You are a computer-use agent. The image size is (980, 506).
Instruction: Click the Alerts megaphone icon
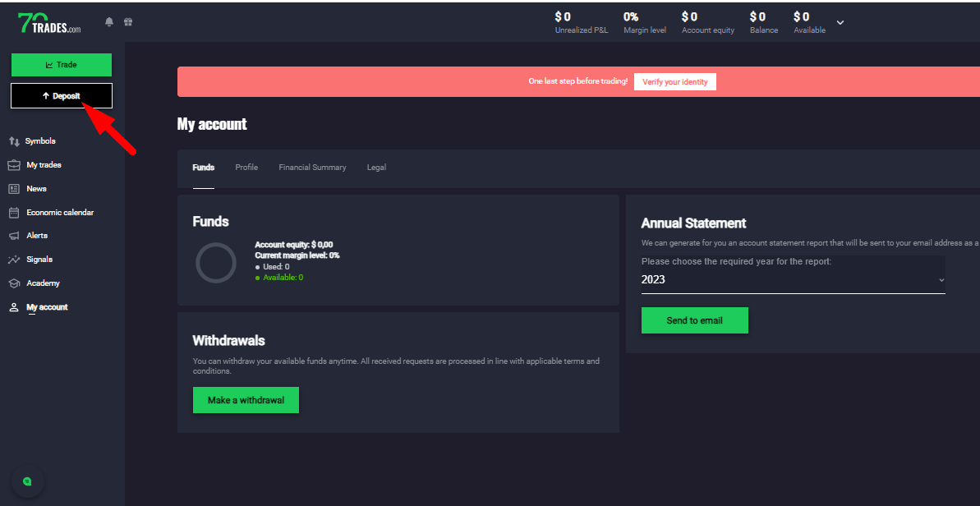(x=14, y=236)
